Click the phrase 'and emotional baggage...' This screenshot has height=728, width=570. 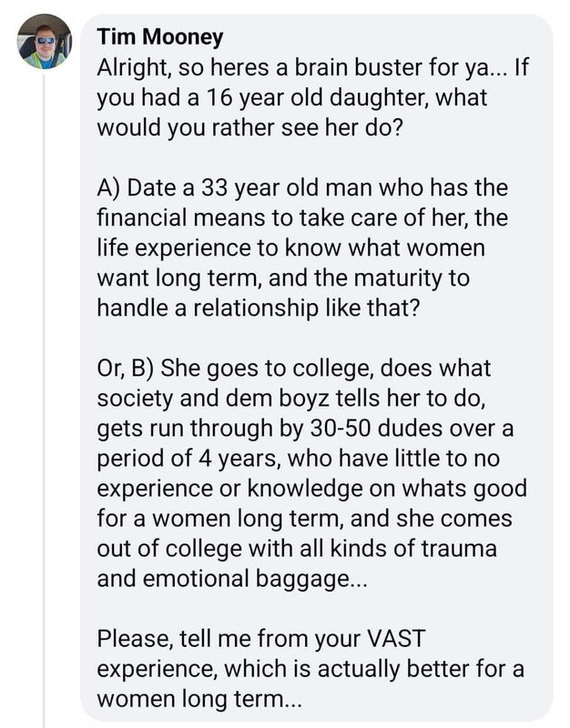232,579
